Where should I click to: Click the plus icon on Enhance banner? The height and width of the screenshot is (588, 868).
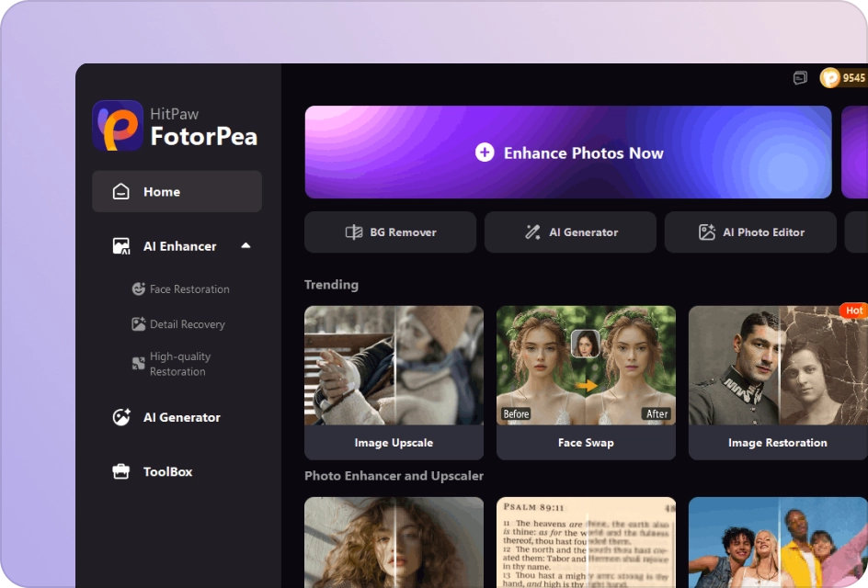pos(485,153)
